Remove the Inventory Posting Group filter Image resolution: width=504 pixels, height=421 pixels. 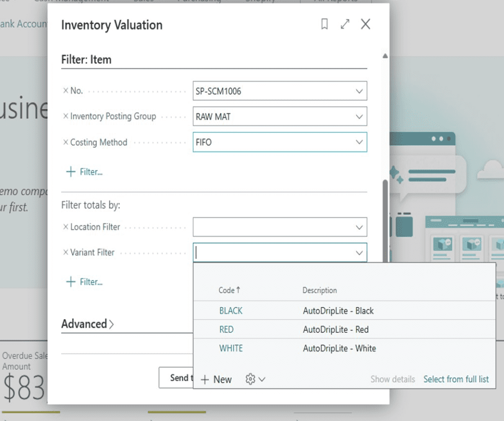pos(65,116)
